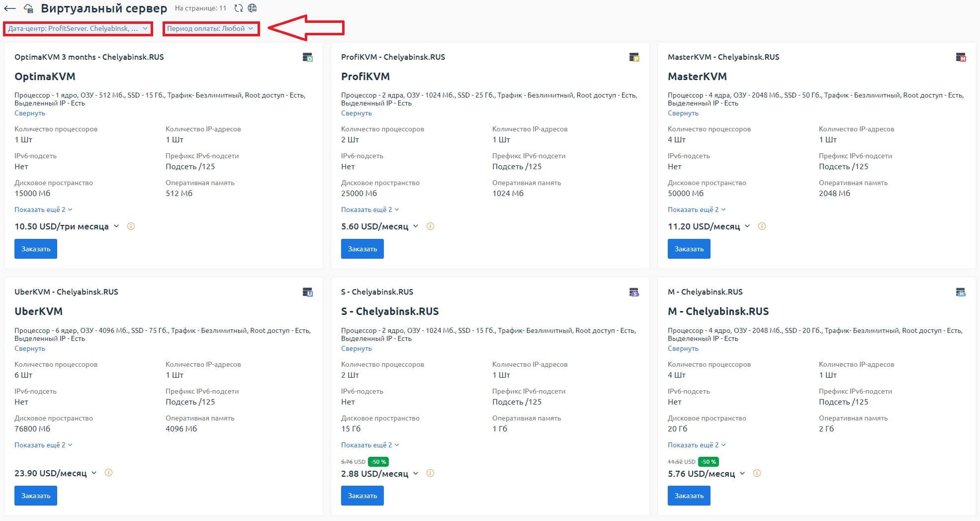Refresh the tariff list
The height and width of the screenshot is (521, 980).
pyautogui.click(x=239, y=8)
